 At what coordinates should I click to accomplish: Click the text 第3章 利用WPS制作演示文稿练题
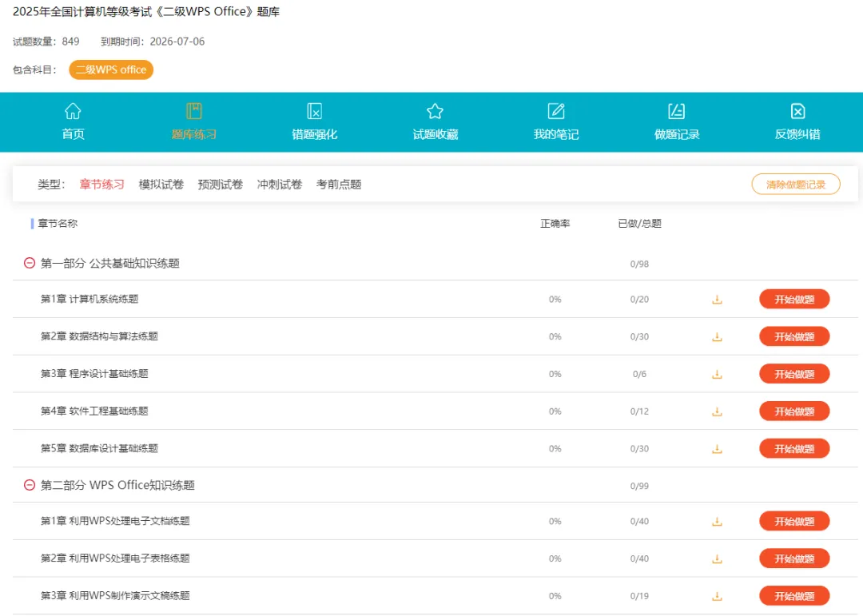pyautogui.click(x=116, y=596)
